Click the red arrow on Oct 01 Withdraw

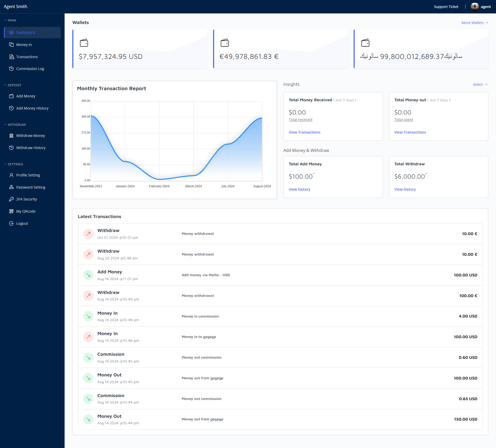(x=88, y=234)
